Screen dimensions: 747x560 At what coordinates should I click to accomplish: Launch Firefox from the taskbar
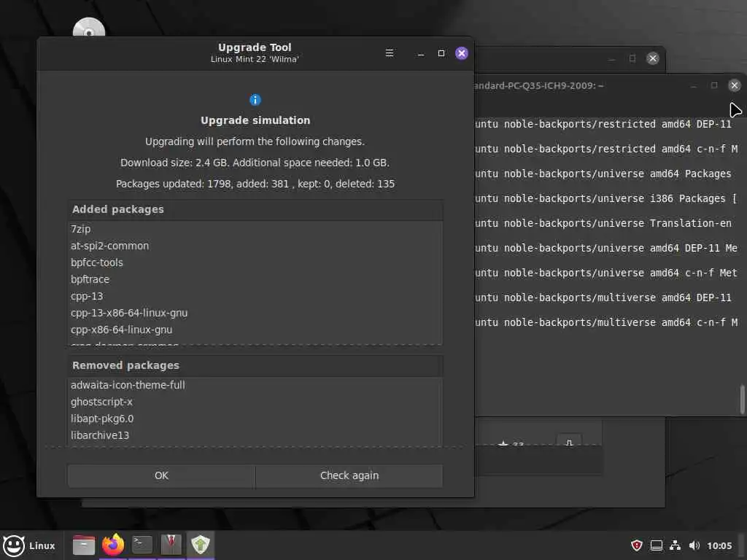click(x=113, y=545)
